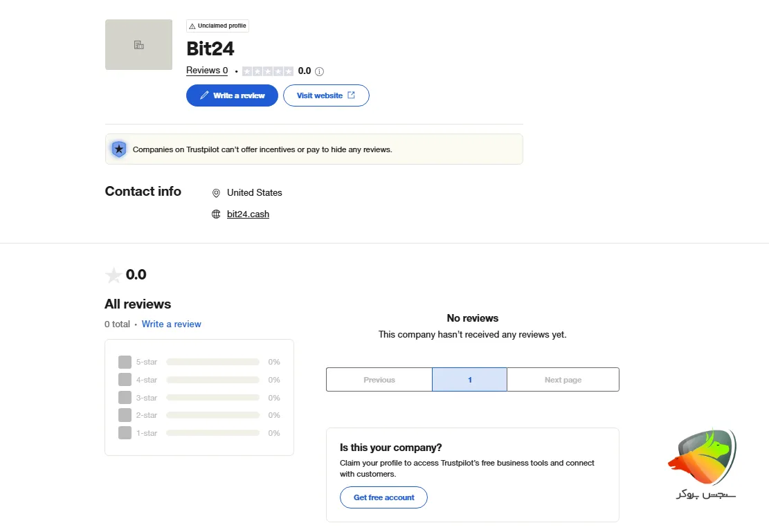
Task: Select page 1 in the pagination control
Action: (x=469, y=379)
